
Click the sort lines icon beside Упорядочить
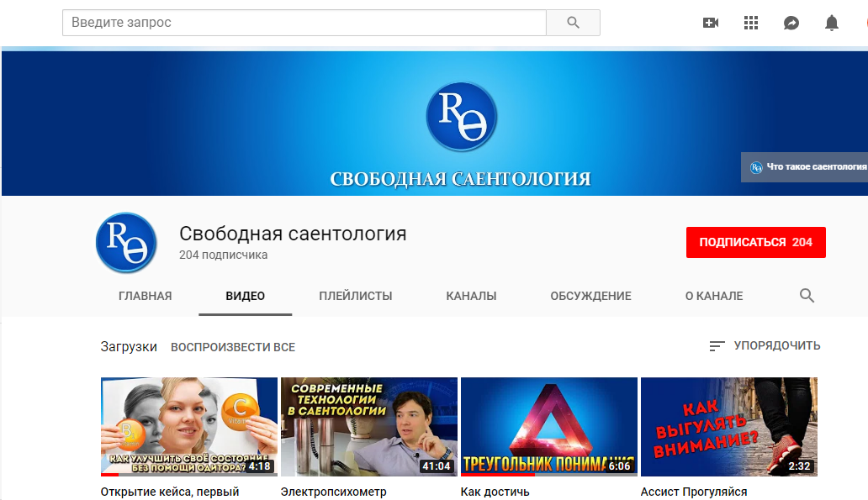[x=717, y=346]
